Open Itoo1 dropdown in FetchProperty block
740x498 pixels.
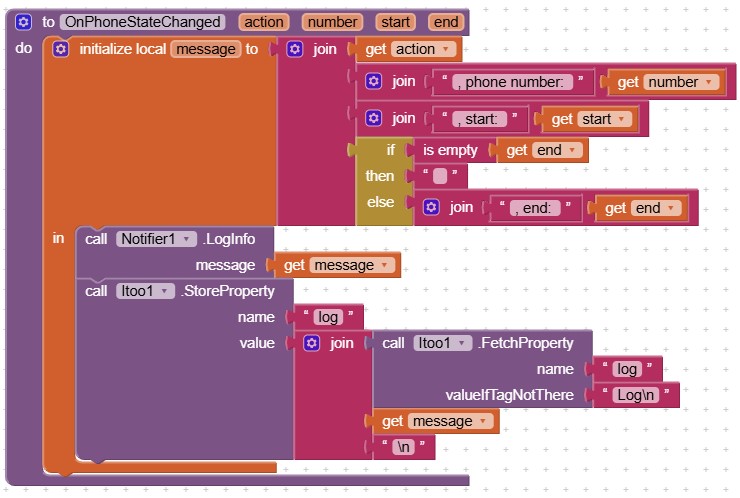[461, 343]
